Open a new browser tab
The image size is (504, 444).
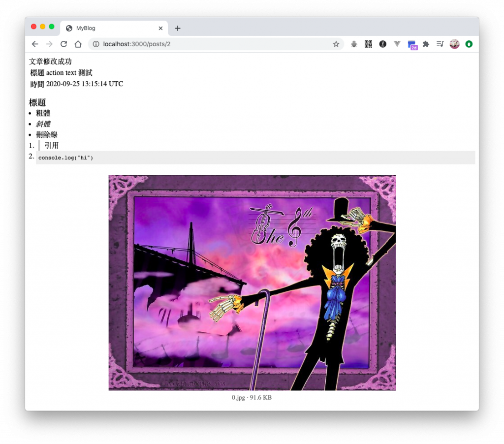(177, 28)
